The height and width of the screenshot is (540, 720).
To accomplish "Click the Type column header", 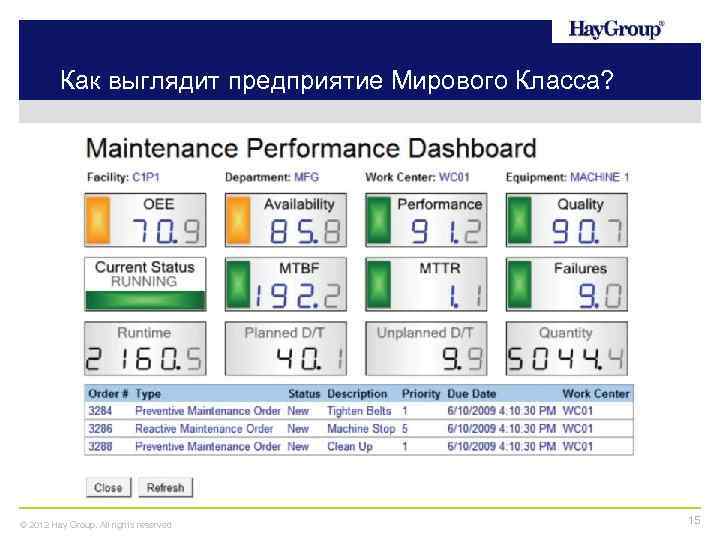I will click(x=148, y=394).
